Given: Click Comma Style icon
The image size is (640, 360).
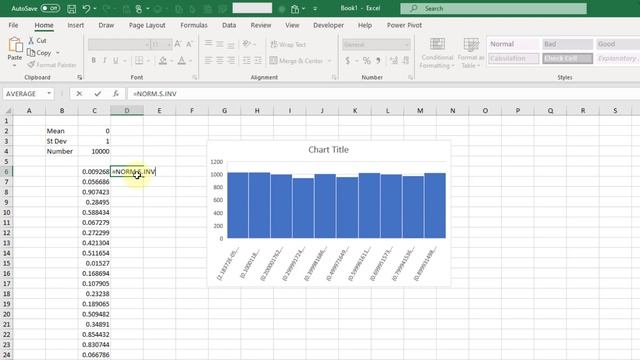Looking at the screenshot, I should pyautogui.click(x=378, y=60).
